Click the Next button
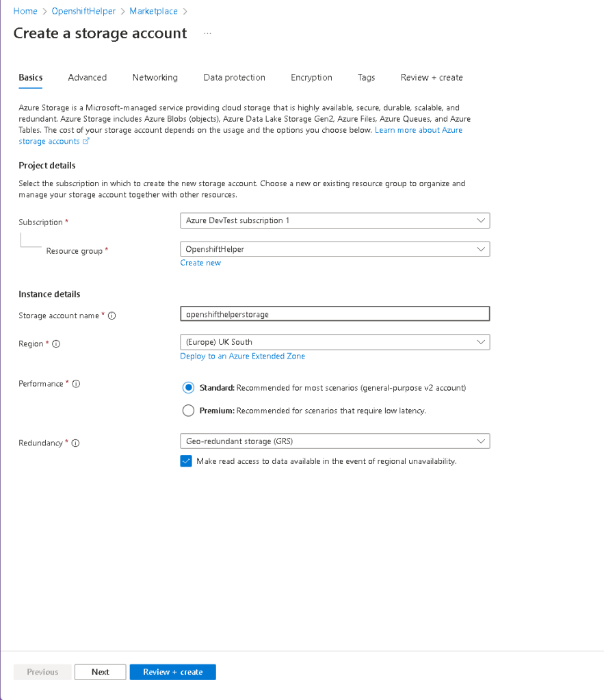Screen dimensions: 604x700 [x=101, y=672]
